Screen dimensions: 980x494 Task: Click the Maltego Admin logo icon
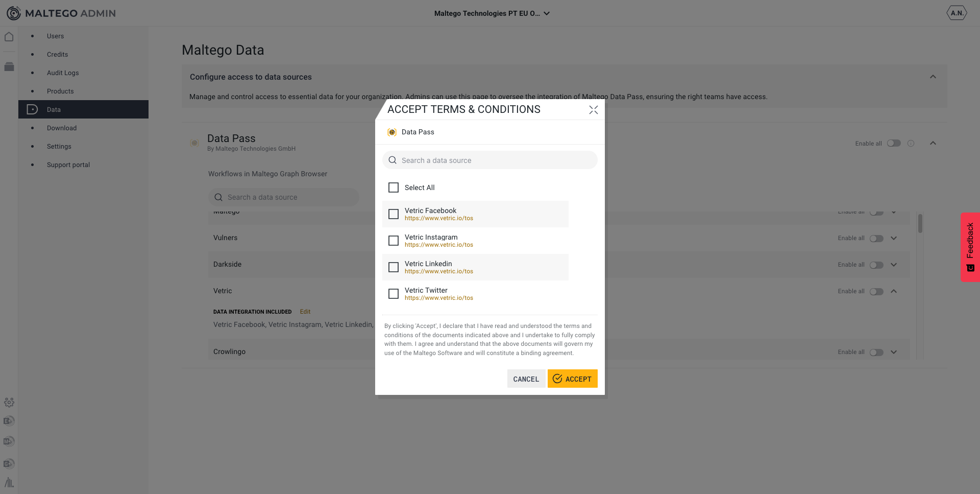pos(14,13)
